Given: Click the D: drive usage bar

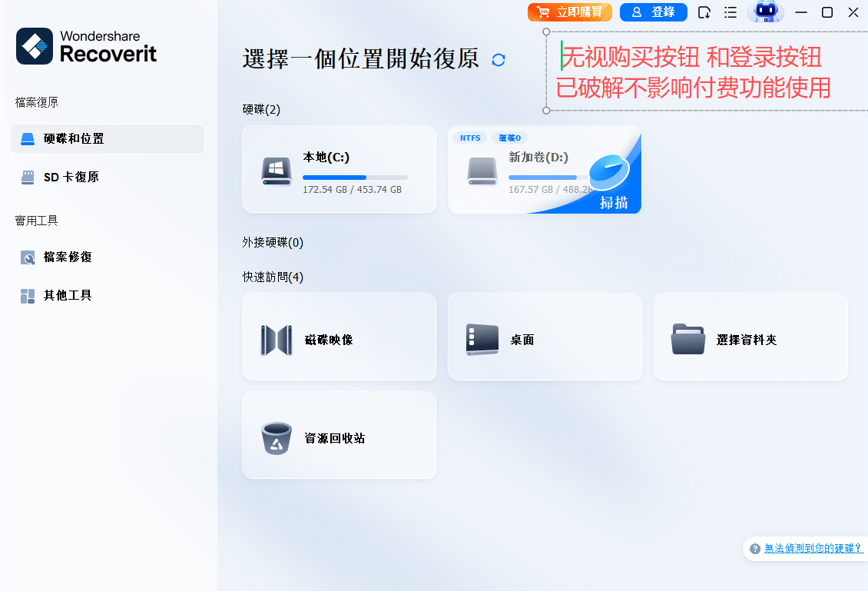Looking at the screenshot, I should tap(548, 178).
